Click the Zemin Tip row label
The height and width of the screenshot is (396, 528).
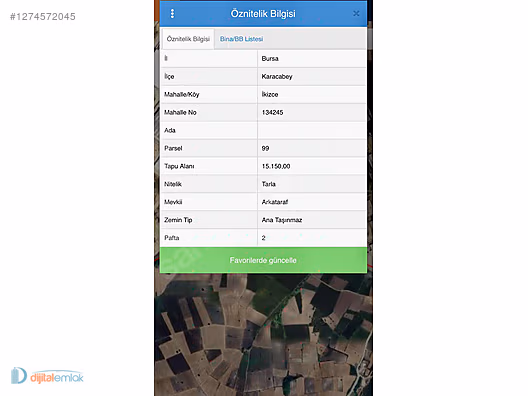pyautogui.click(x=178, y=220)
